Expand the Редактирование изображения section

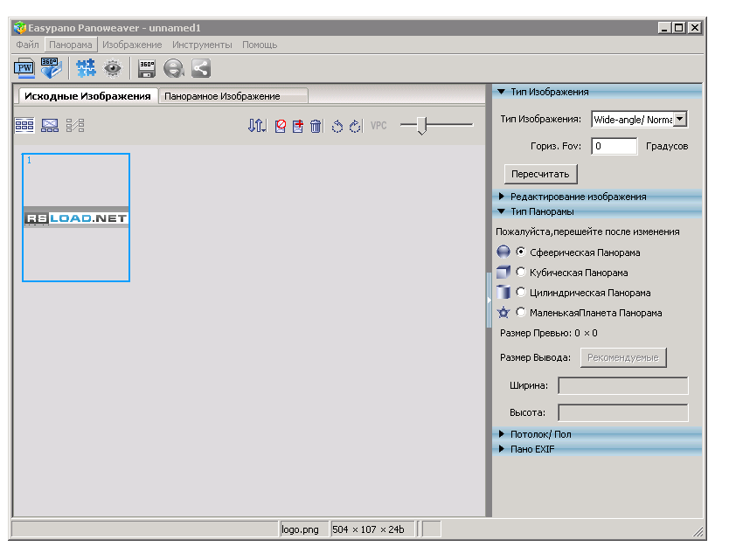pyautogui.click(x=578, y=197)
